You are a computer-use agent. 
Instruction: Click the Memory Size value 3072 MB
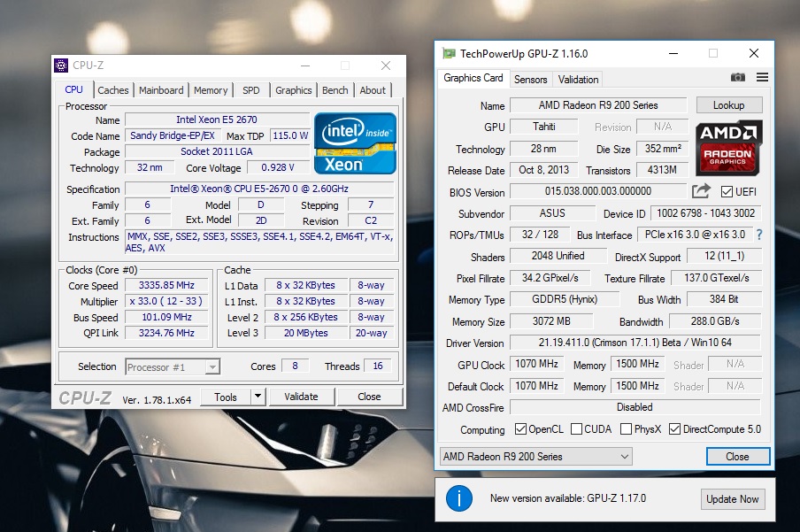click(x=551, y=321)
